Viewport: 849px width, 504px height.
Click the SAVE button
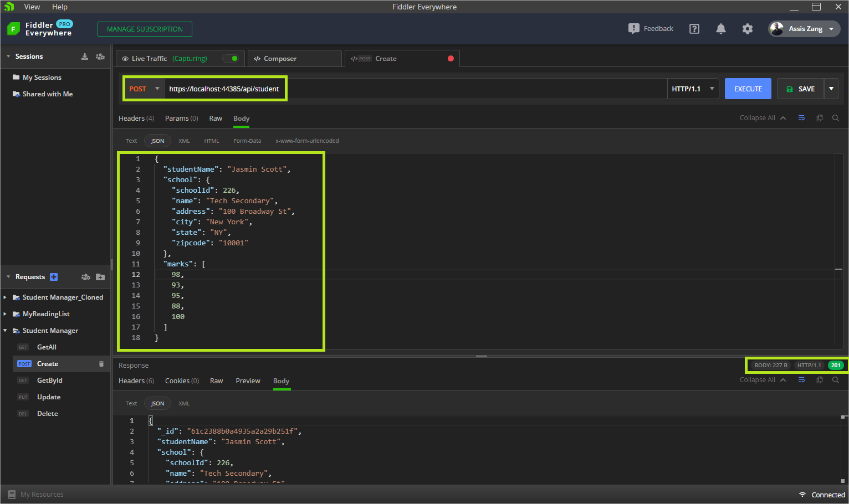tap(801, 89)
